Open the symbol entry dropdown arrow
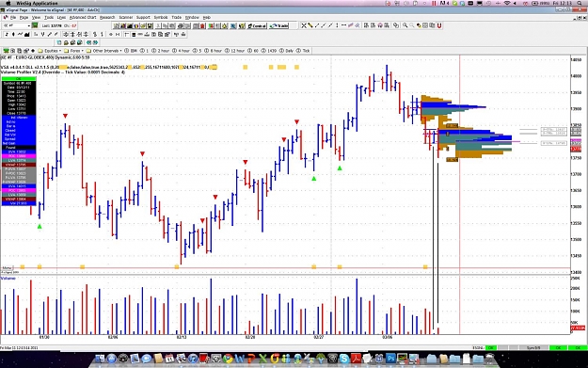The image size is (588, 368). pyautogui.click(x=28, y=26)
